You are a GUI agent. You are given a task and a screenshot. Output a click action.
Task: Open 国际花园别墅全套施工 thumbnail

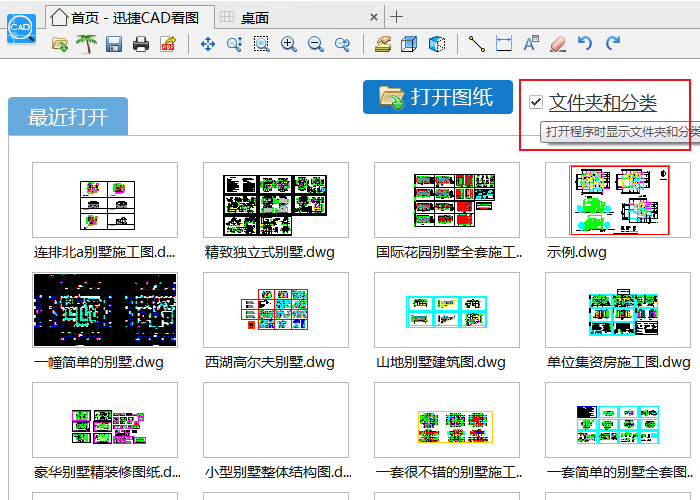point(447,200)
